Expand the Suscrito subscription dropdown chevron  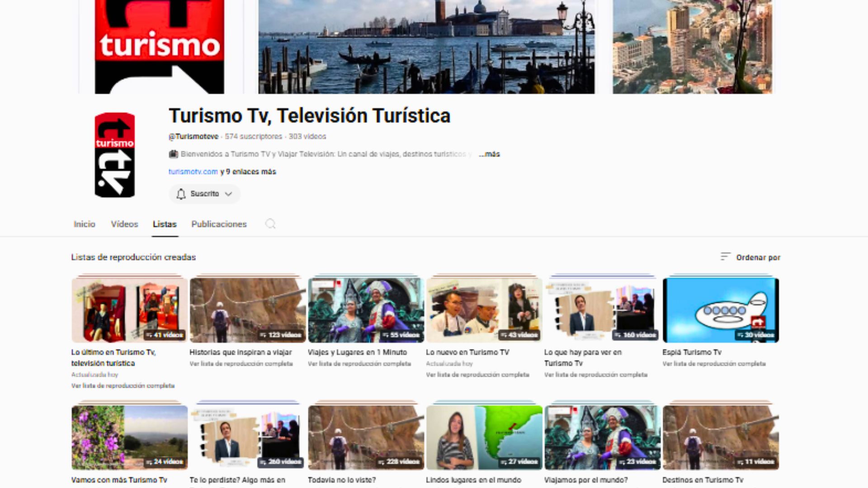tap(229, 194)
